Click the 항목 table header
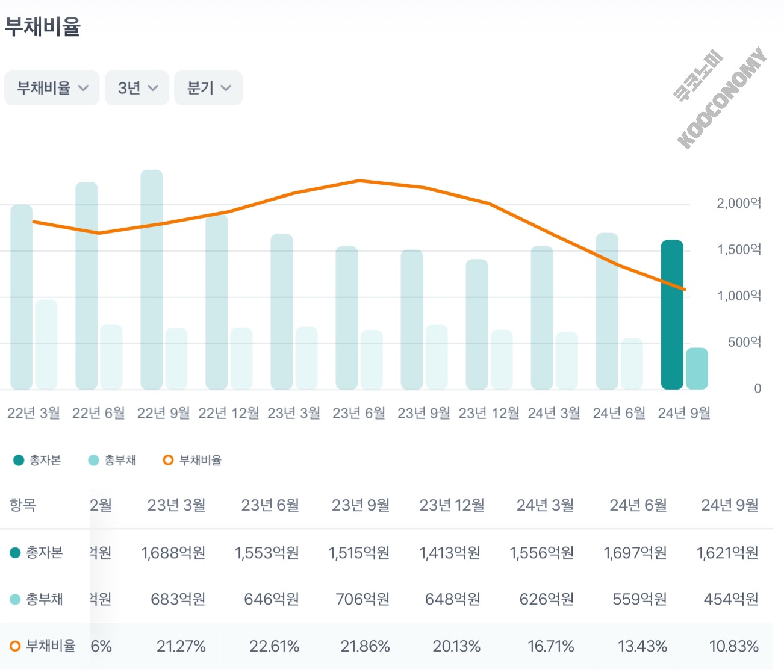The height and width of the screenshot is (672, 784). tap(23, 505)
